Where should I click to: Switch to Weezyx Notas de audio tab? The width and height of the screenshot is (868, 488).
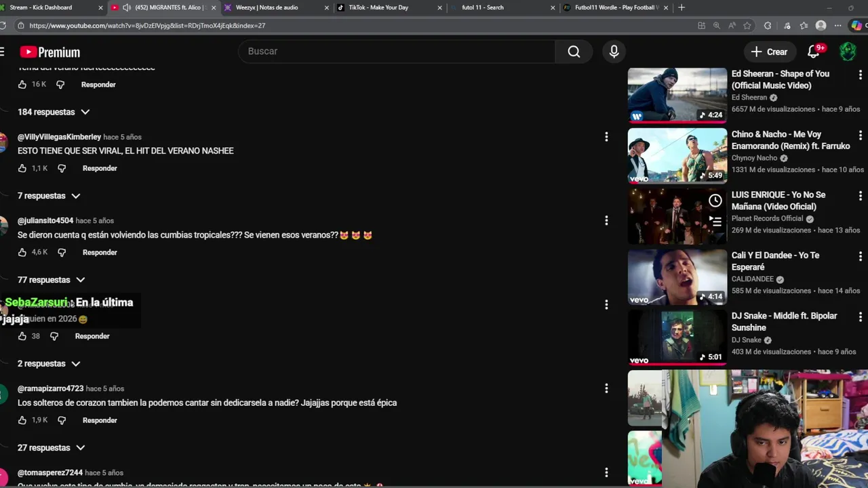(x=275, y=7)
